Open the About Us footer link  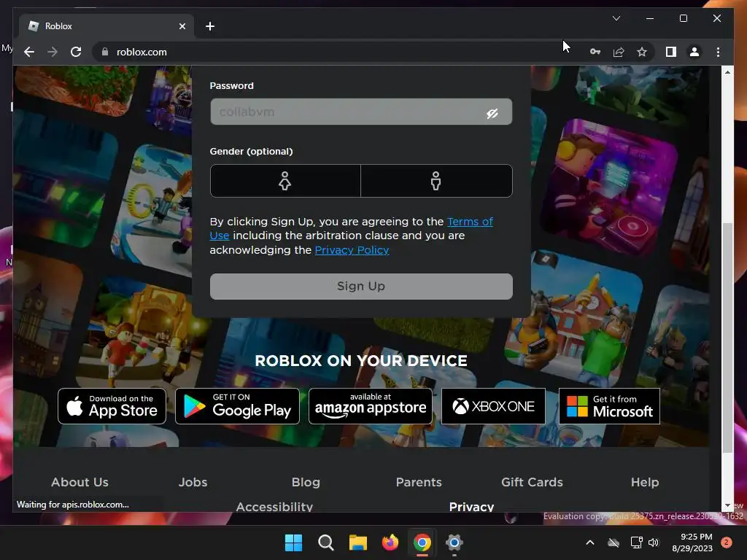coord(80,482)
